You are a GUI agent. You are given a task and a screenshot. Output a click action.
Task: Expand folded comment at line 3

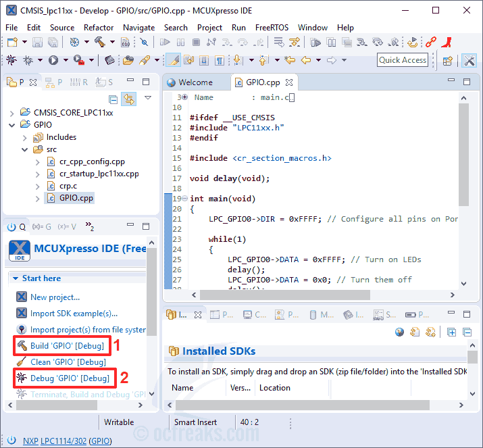pyautogui.click(x=184, y=97)
